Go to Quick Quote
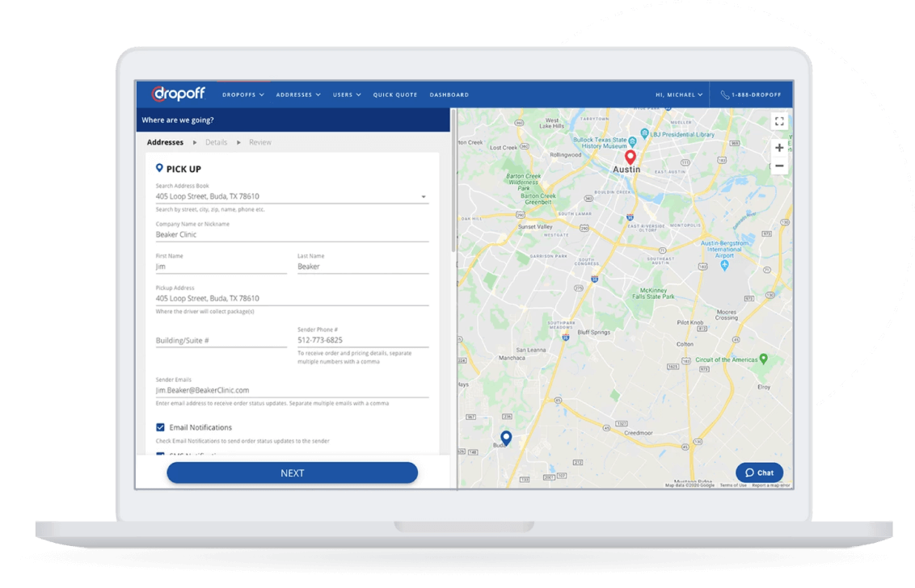 click(395, 95)
